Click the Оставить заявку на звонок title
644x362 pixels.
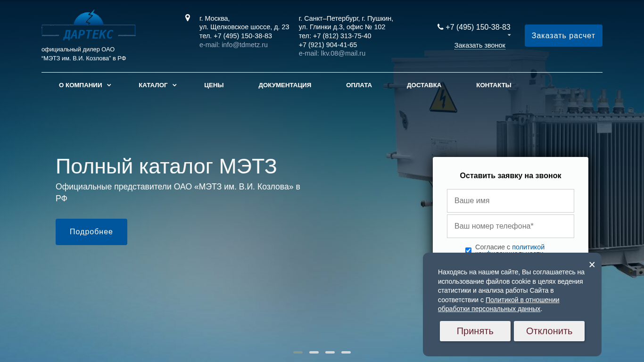tap(511, 175)
